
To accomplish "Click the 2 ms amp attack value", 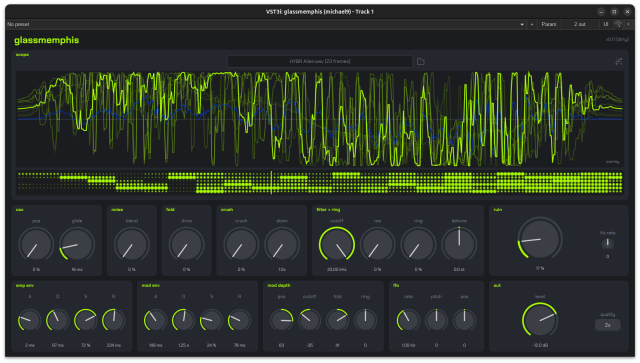I will pyautogui.click(x=29, y=345).
